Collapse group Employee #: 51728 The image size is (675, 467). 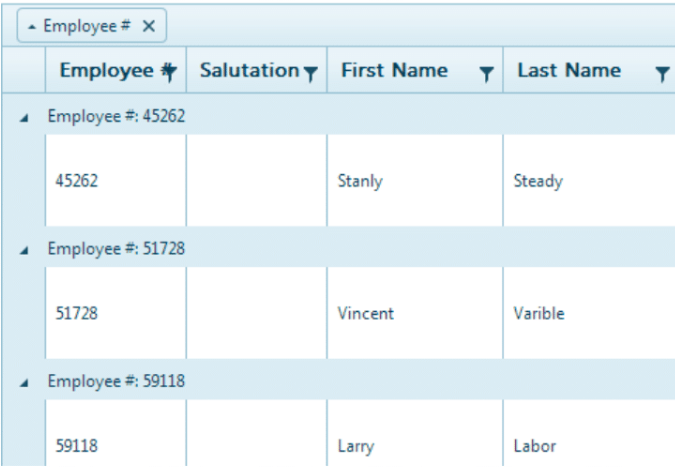[x=24, y=250]
